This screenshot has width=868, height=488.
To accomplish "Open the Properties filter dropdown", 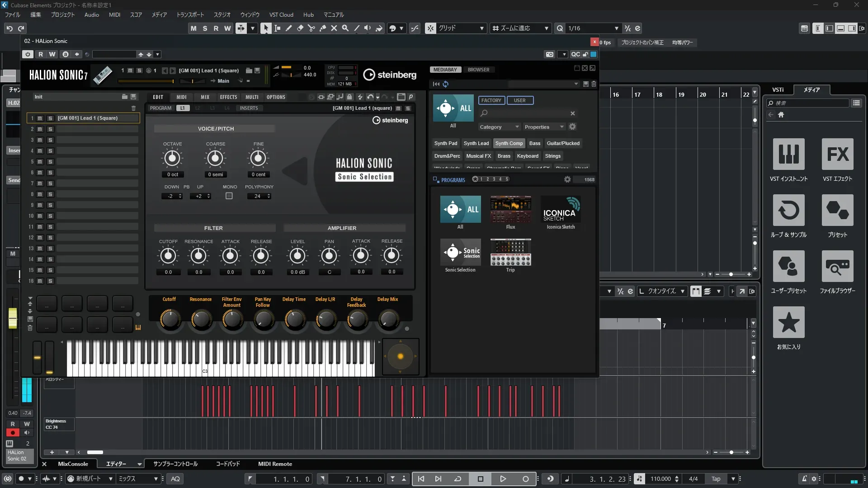I will (544, 127).
